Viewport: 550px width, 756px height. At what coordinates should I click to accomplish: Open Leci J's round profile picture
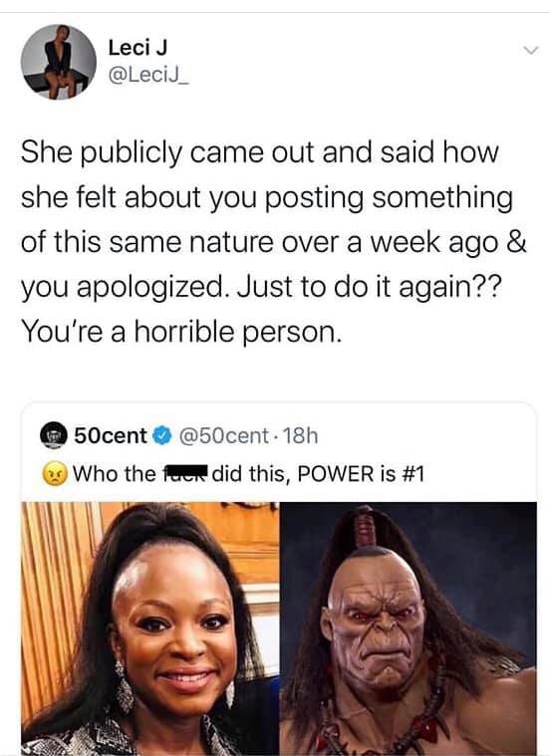59,62
